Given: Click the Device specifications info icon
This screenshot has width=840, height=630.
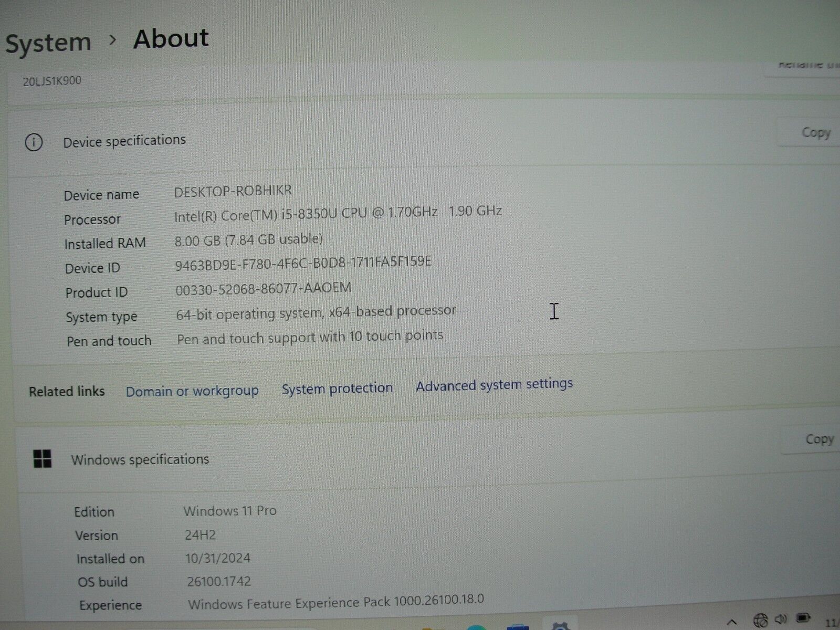Looking at the screenshot, I should (34, 142).
